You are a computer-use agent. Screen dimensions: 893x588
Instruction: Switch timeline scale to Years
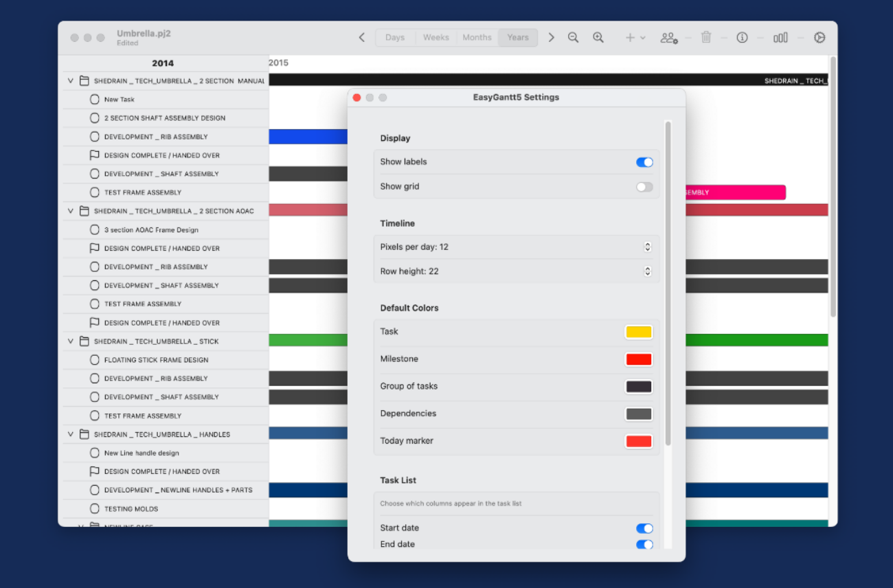pyautogui.click(x=518, y=38)
